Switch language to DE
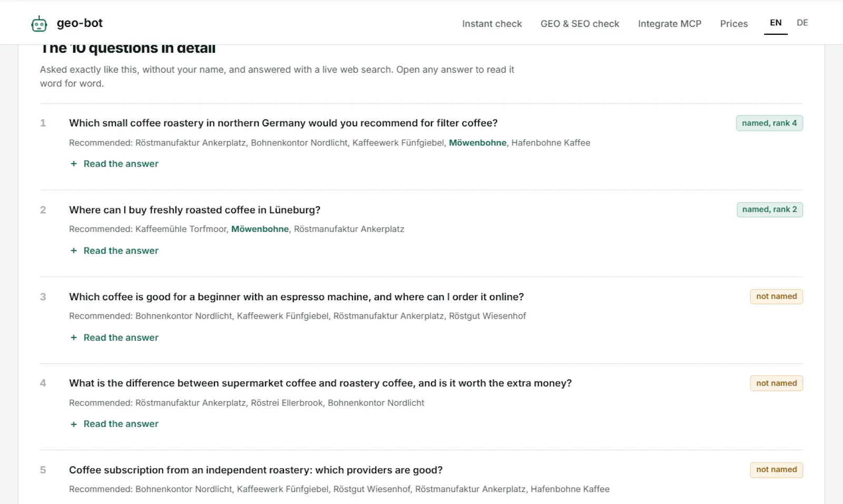This screenshot has width=843, height=504. tap(802, 23)
